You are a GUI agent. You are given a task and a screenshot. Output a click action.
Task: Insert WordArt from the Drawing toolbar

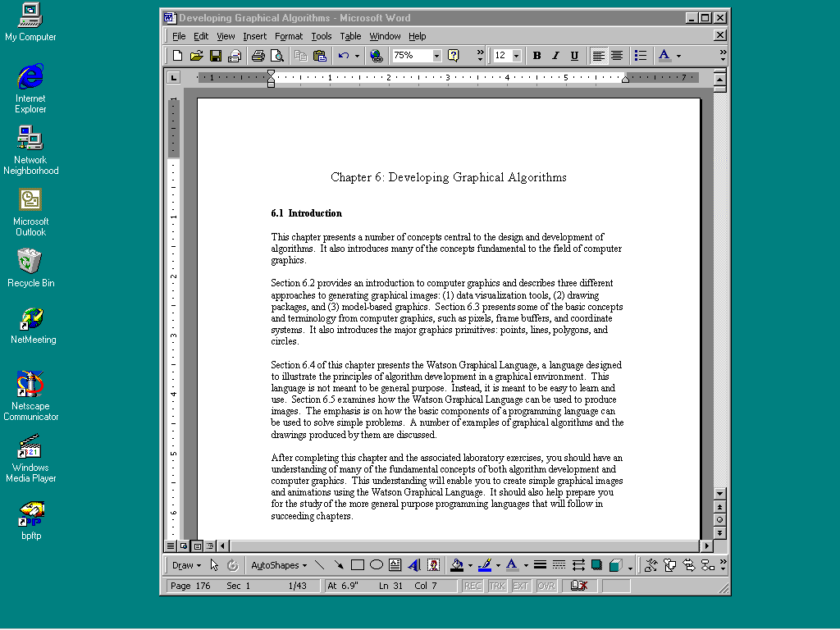[414, 565]
